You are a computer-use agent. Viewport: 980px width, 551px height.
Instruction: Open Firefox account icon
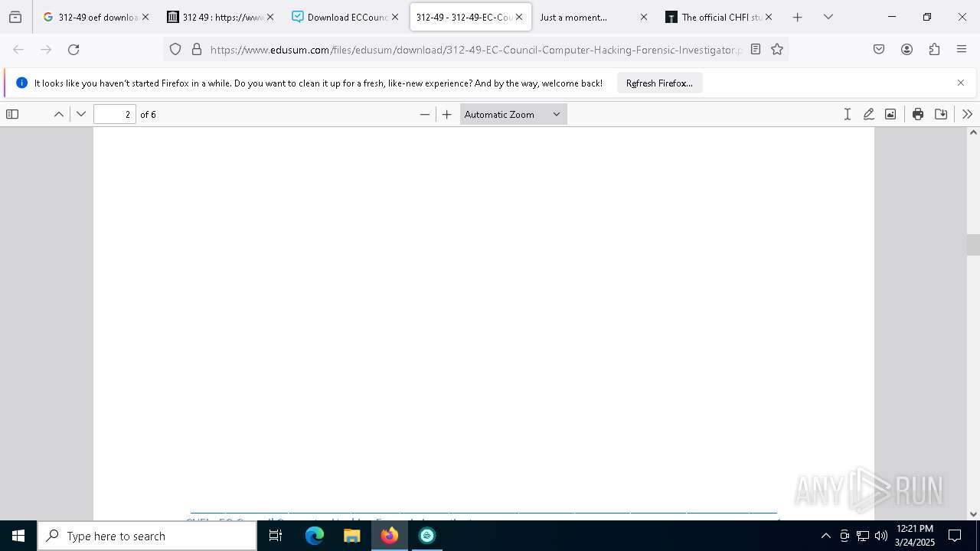point(906,50)
